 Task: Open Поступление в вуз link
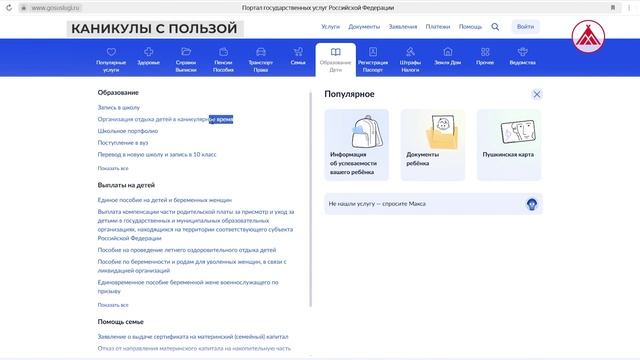coord(122,143)
